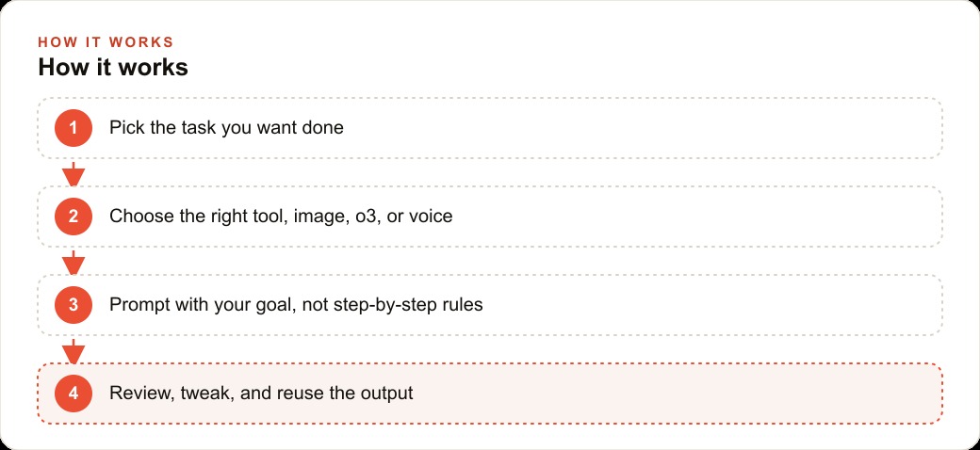Click the number 4 circle badge
Image resolution: width=980 pixels, height=450 pixels.
[x=73, y=394]
